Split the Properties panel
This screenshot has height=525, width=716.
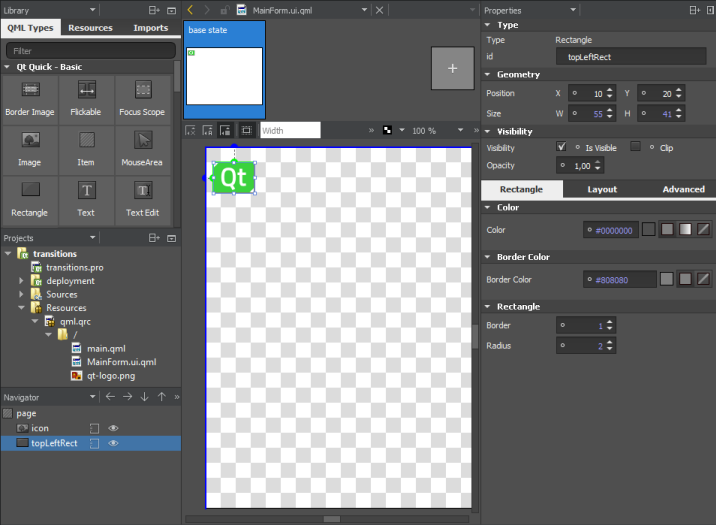(695, 10)
